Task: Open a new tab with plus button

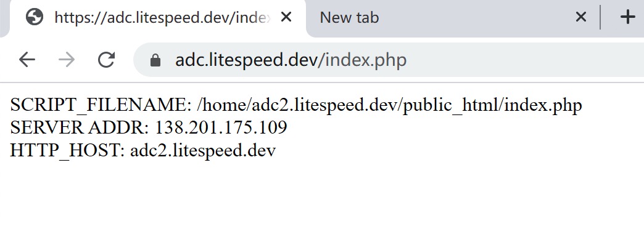Action: [627, 17]
